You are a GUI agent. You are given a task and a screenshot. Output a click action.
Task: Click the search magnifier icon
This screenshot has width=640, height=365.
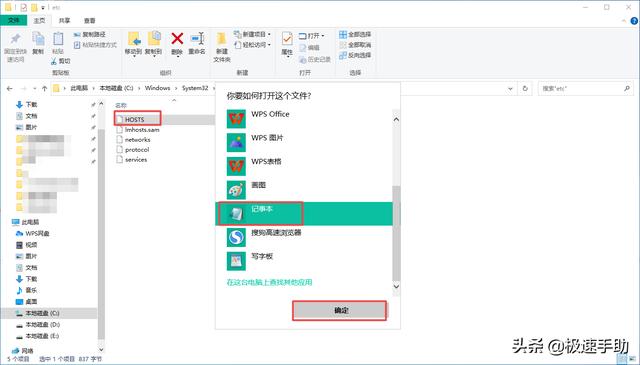click(627, 88)
